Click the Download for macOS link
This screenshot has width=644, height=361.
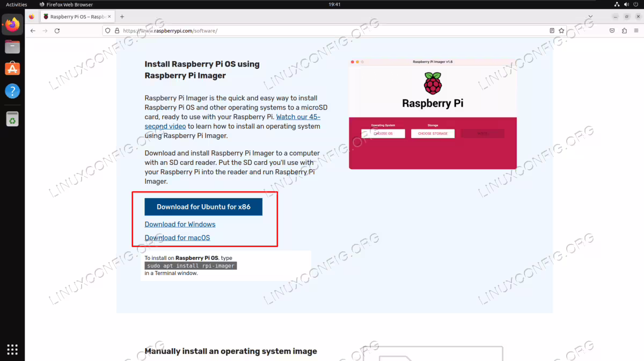click(x=177, y=238)
